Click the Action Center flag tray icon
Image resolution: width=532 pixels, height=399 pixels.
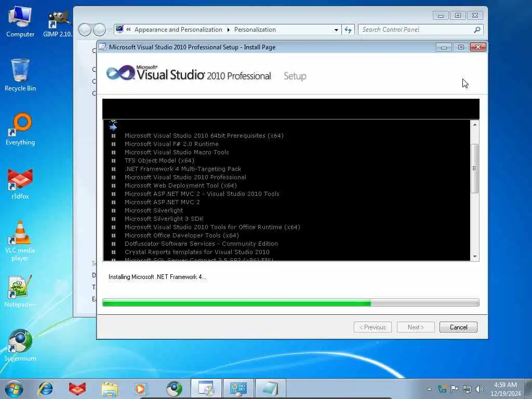pyautogui.click(x=454, y=389)
